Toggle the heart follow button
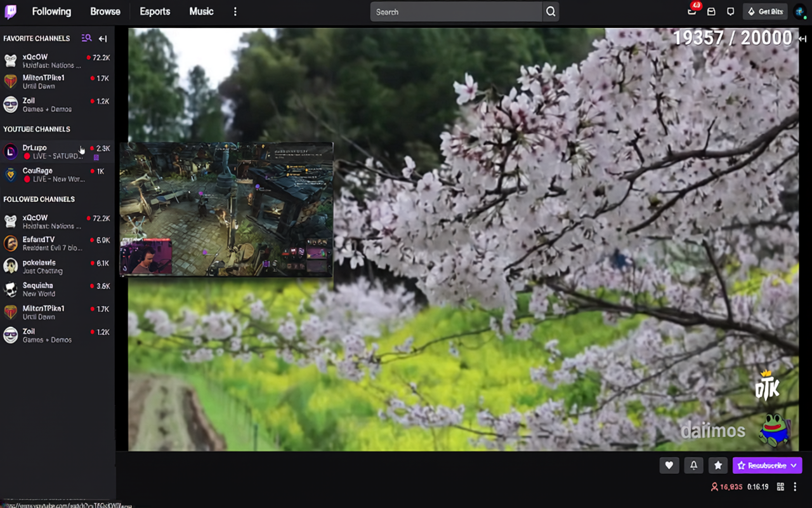This screenshot has height=508, width=812. (x=669, y=465)
